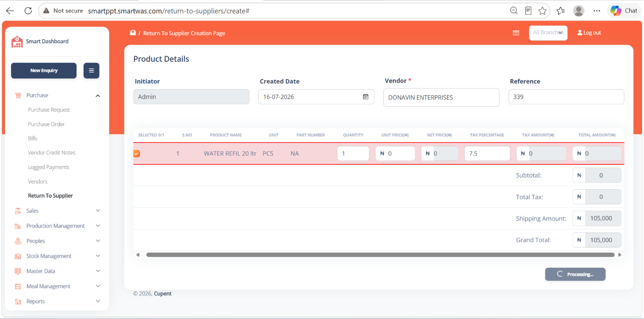Click the browser profile avatar icon
Screen dimensions: 644x319
point(579,11)
